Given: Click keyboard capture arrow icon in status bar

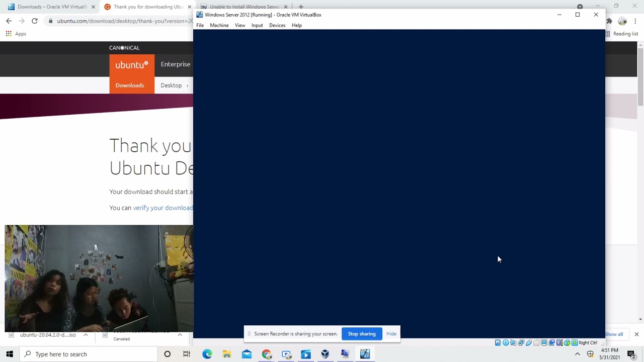Looking at the screenshot, I should point(575,342).
